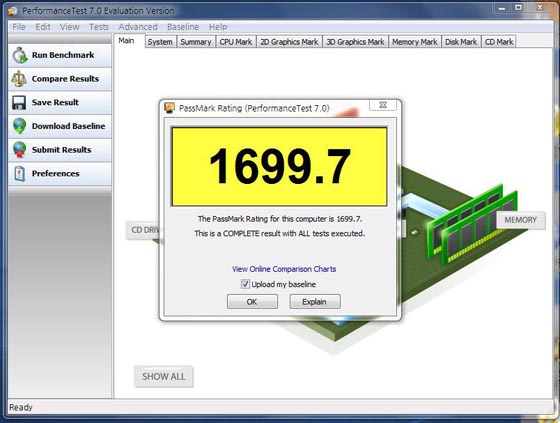Click the Compare Results scales icon
The height and width of the screenshot is (423, 560).
[x=19, y=79]
